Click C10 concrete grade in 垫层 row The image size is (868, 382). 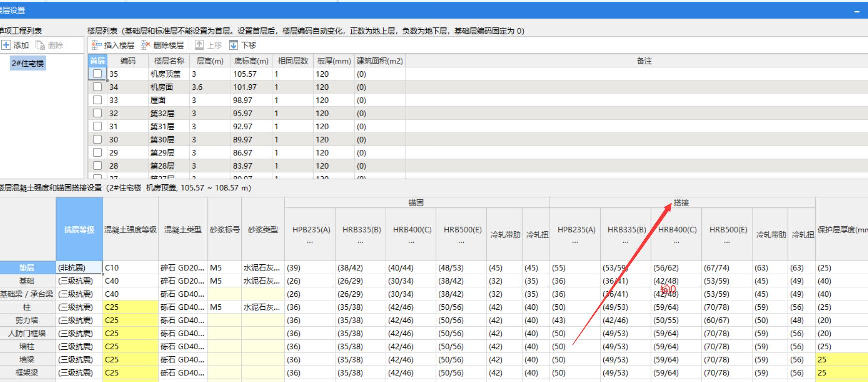point(130,268)
